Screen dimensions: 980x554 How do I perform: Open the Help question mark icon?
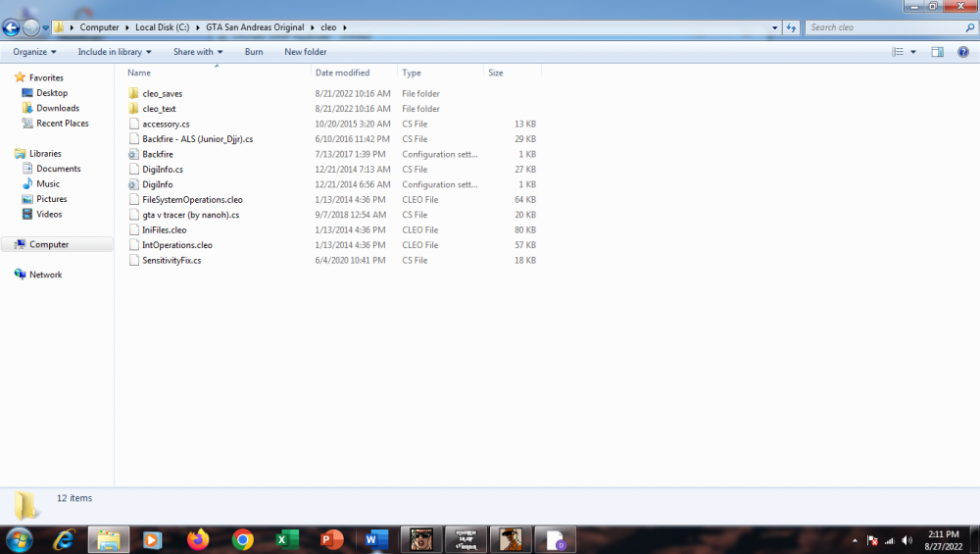click(x=963, y=52)
